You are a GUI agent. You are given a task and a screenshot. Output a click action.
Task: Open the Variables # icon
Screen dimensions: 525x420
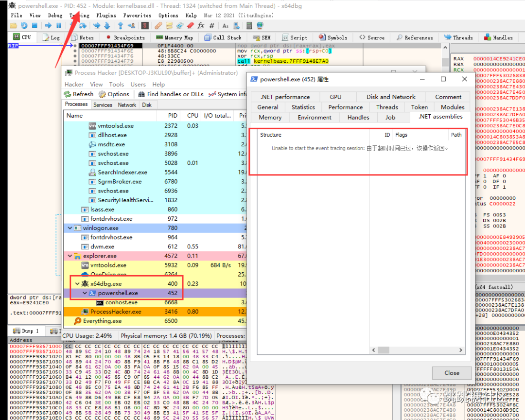211,25
